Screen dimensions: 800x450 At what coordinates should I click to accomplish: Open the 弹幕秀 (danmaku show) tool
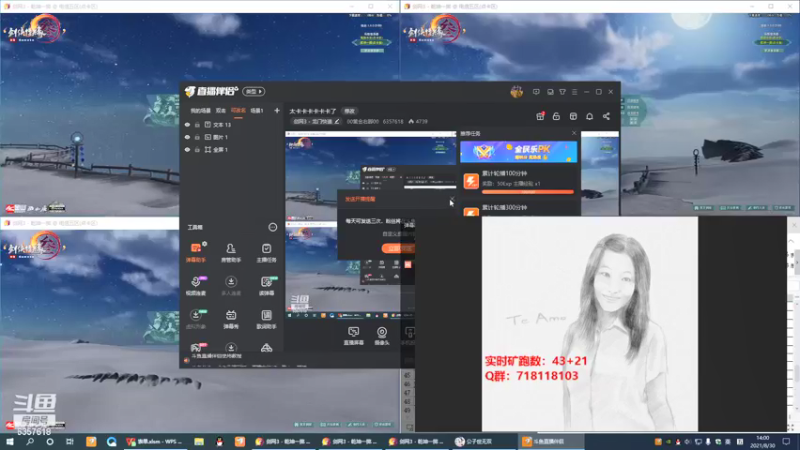point(231,319)
